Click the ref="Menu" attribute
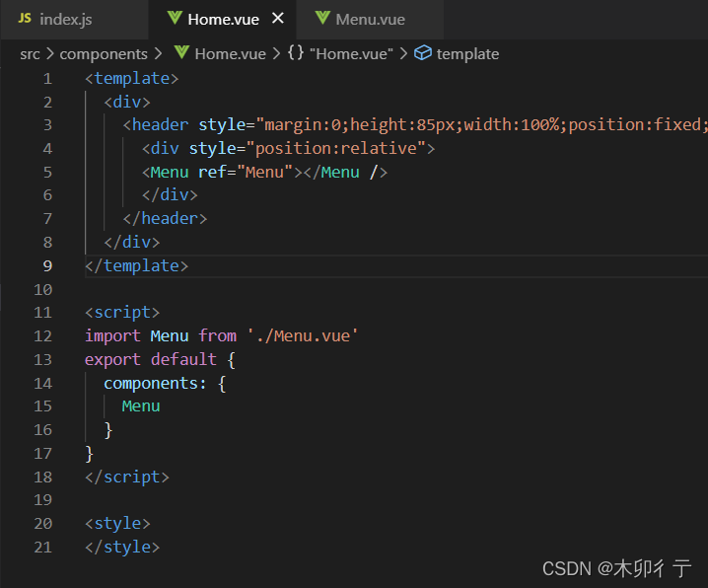The height and width of the screenshot is (588, 708). pos(246,173)
